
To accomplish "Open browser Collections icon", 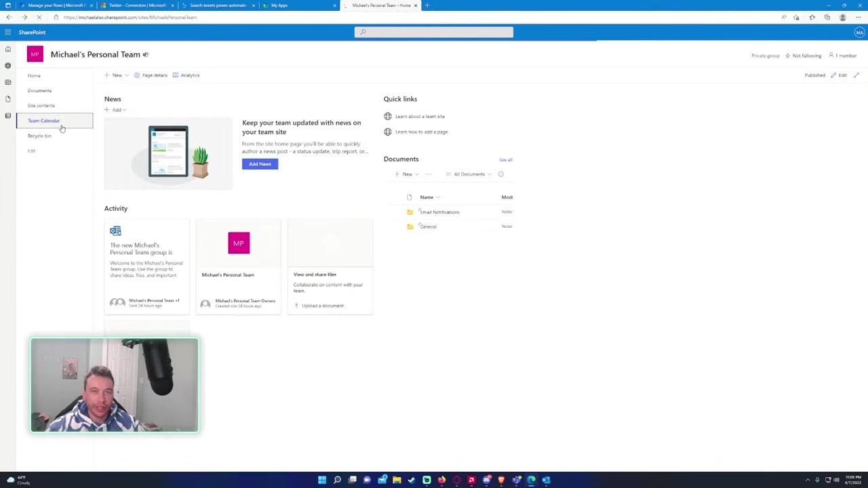I will 827,17.
